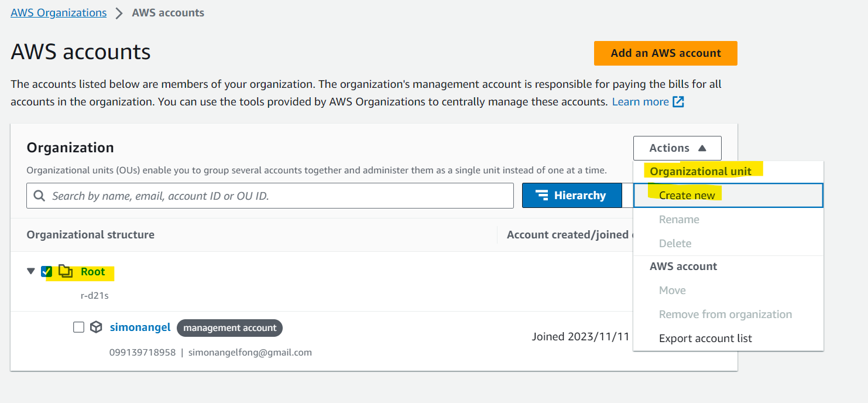Click the Account created/joined column header
Image resolution: width=868 pixels, height=403 pixels.
(568, 235)
